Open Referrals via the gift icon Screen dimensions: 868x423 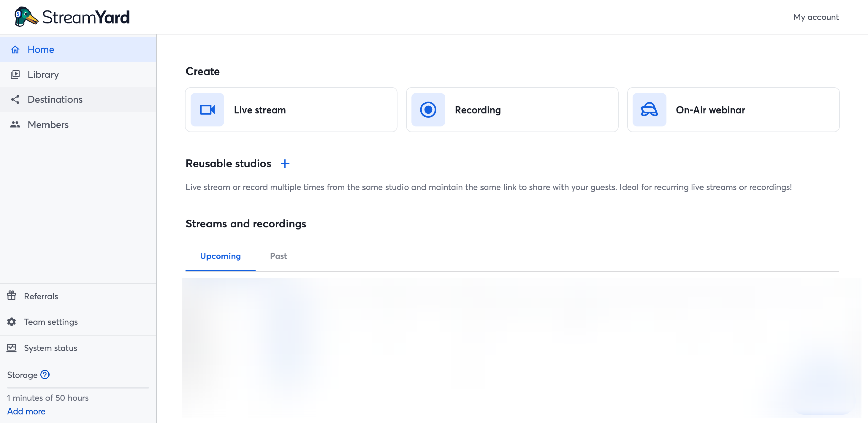[x=11, y=296]
